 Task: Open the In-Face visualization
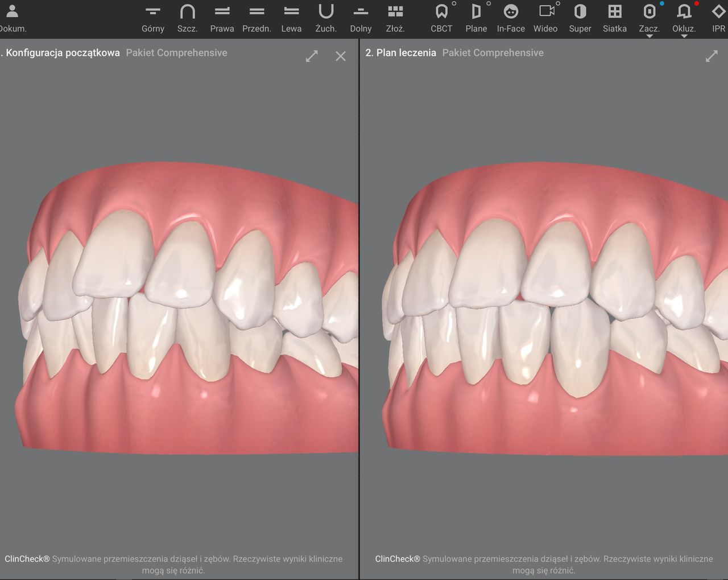click(511, 18)
